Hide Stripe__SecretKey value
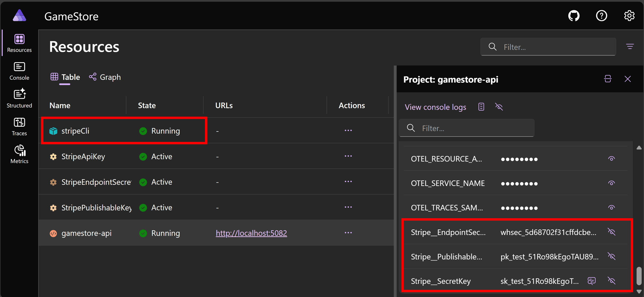This screenshot has height=297, width=644. pyautogui.click(x=611, y=281)
